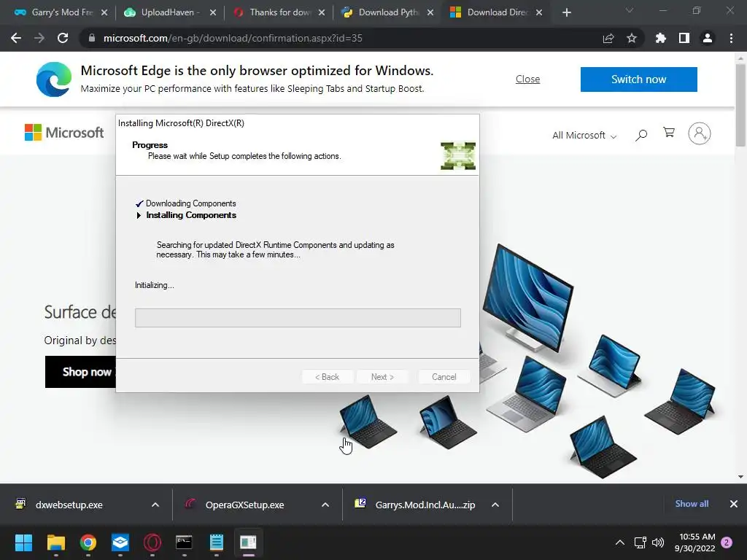The image size is (747, 560).
Task: Open Chrome from taskbar
Action: coord(88,542)
